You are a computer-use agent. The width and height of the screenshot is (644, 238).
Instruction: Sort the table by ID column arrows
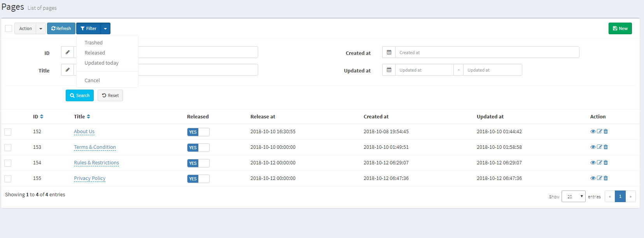[x=42, y=116]
